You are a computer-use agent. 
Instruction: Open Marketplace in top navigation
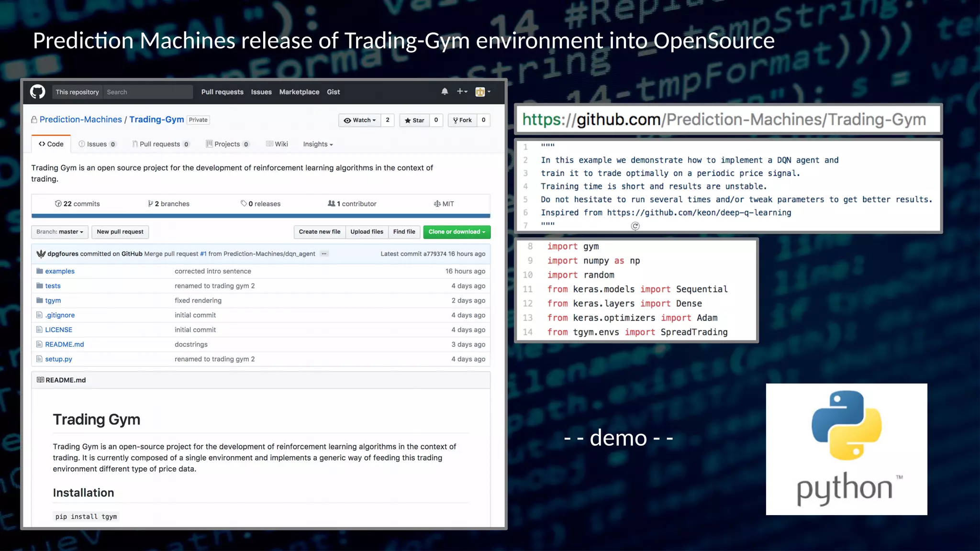coord(299,92)
